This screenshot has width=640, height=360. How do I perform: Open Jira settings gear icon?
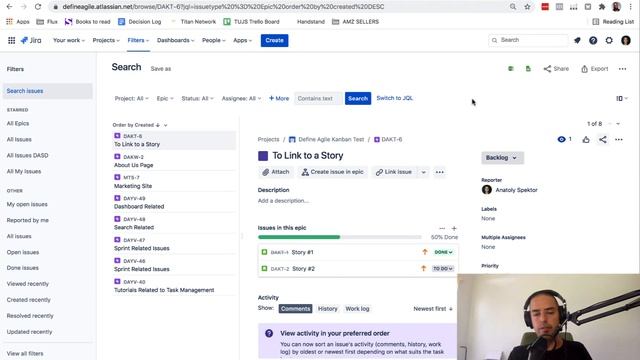(609, 40)
